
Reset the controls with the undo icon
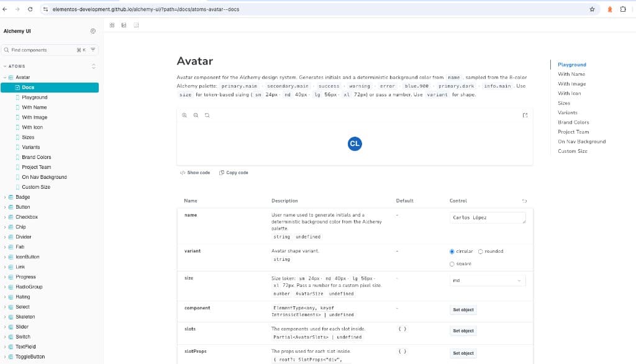(524, 201)
